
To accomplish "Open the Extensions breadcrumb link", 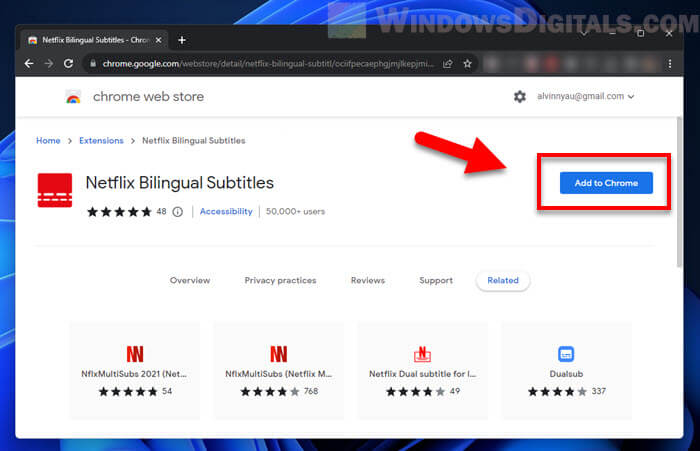I will [101, 141].
